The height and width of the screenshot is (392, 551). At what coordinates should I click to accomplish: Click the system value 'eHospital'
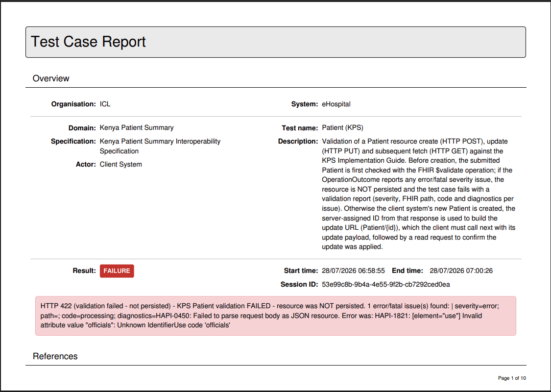coord(336,104)
